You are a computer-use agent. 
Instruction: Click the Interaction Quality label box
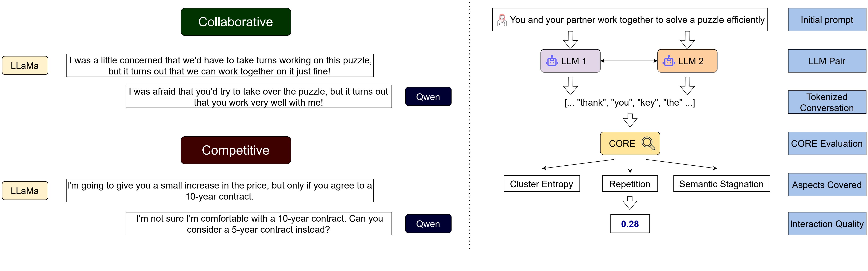click(827, 224)
